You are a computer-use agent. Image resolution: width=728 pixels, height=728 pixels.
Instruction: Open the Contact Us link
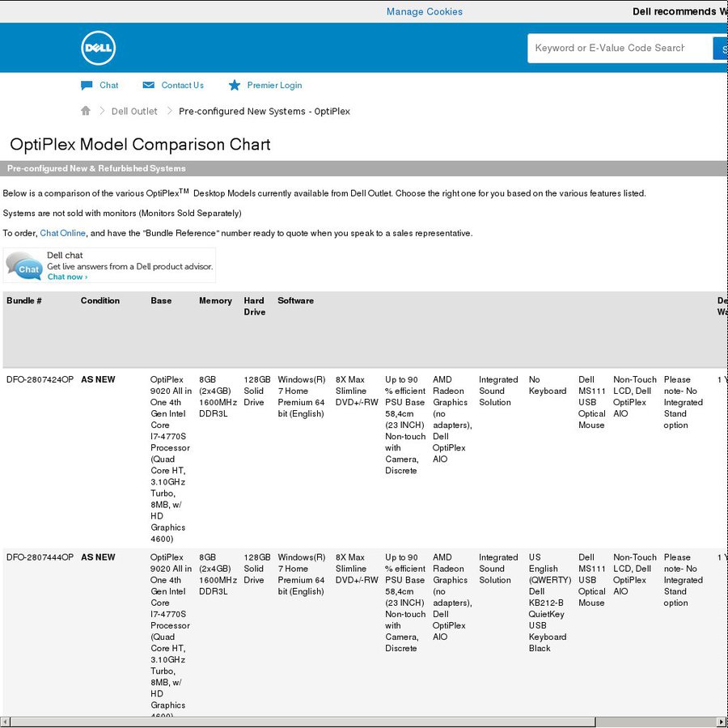tap(183, 86)
